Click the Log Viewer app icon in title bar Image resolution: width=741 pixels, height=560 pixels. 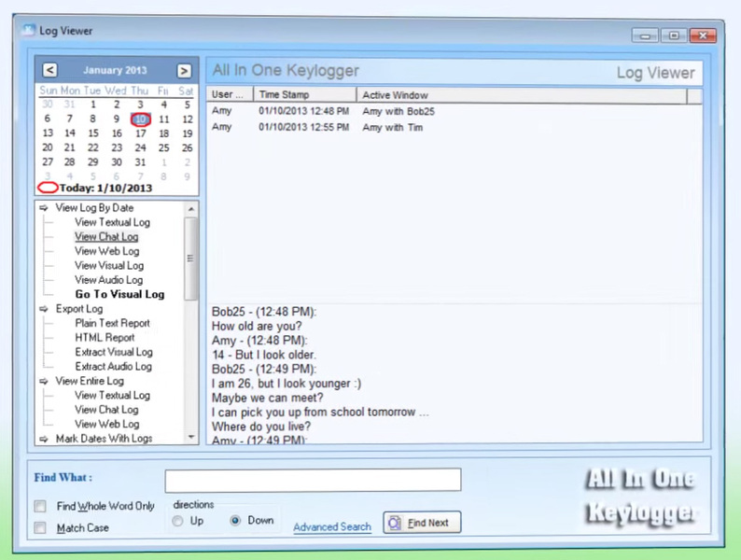(x=29, y=30)
